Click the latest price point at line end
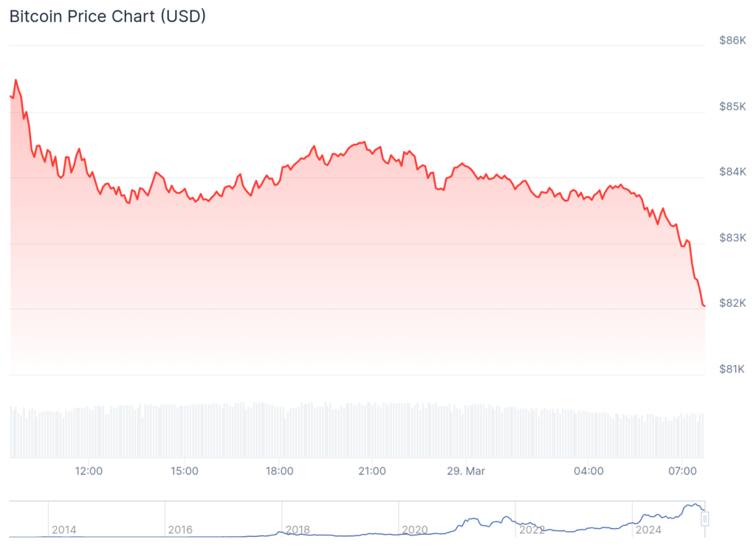This screenshot has width=756, height=551. point(704,305)
